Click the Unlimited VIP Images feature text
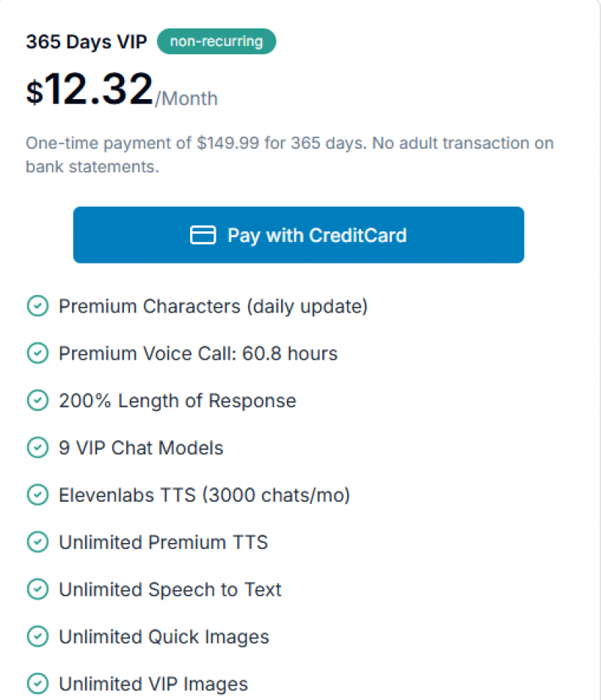The width and height of the screenshot is (601, 700). (153, 684)
